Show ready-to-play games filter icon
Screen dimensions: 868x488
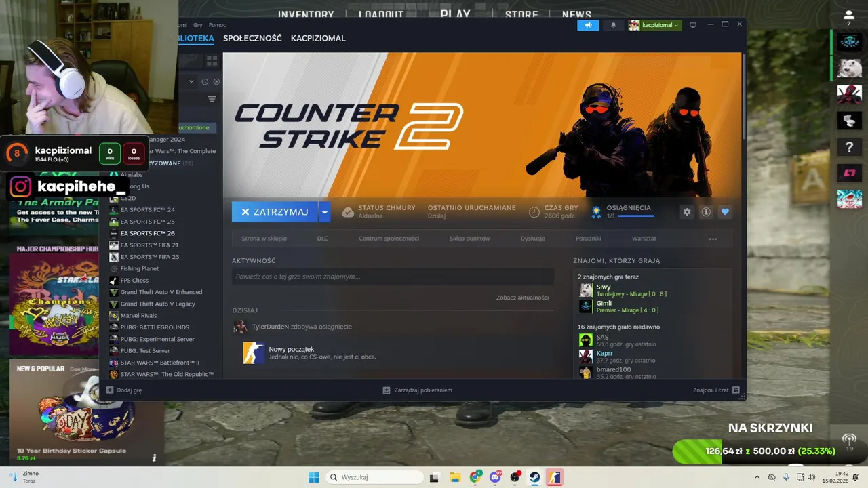216,81
